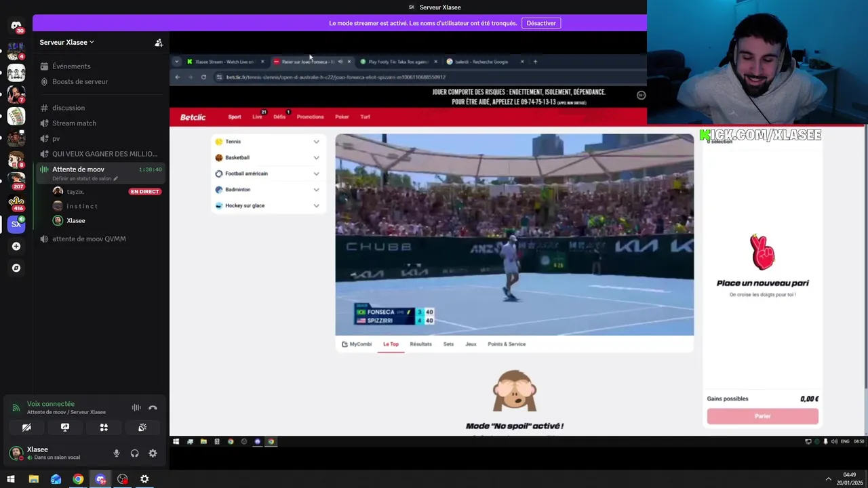Expand the Basketball sport category
This screenshot has height=488, width=868.
[x=267, y=158]
